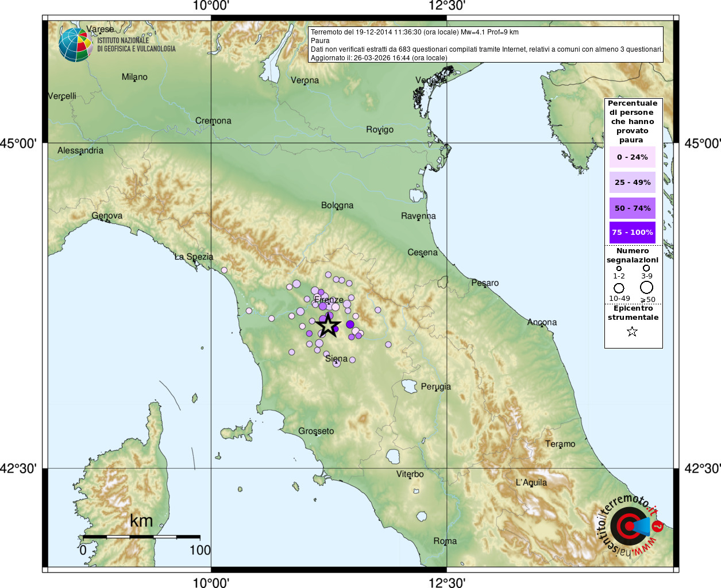This screenshot has height=588, width=721.
Task: Click the Vercelli city label
Action: tap(62, 96)
